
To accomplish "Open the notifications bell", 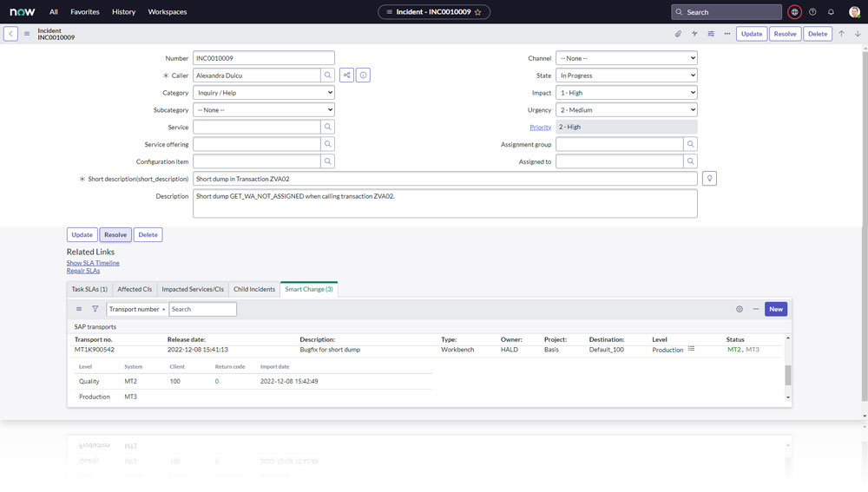I will pos(831,11).
